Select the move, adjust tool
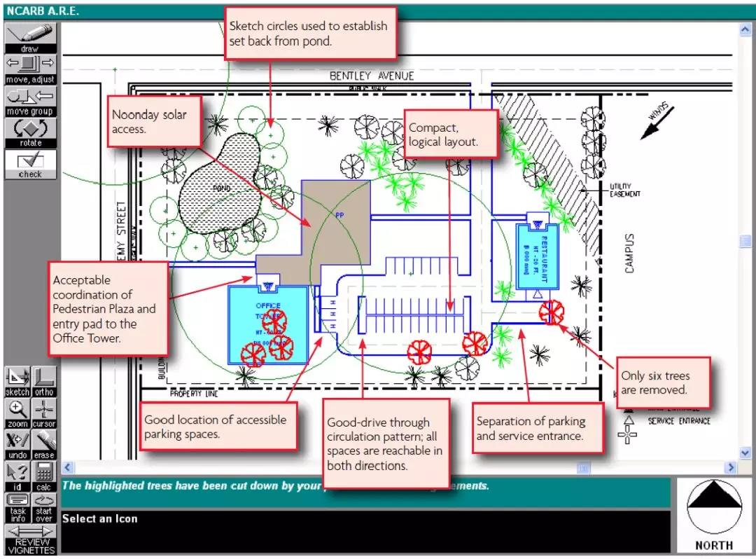Screen dimensions: 756x559 tap(30, 69)
